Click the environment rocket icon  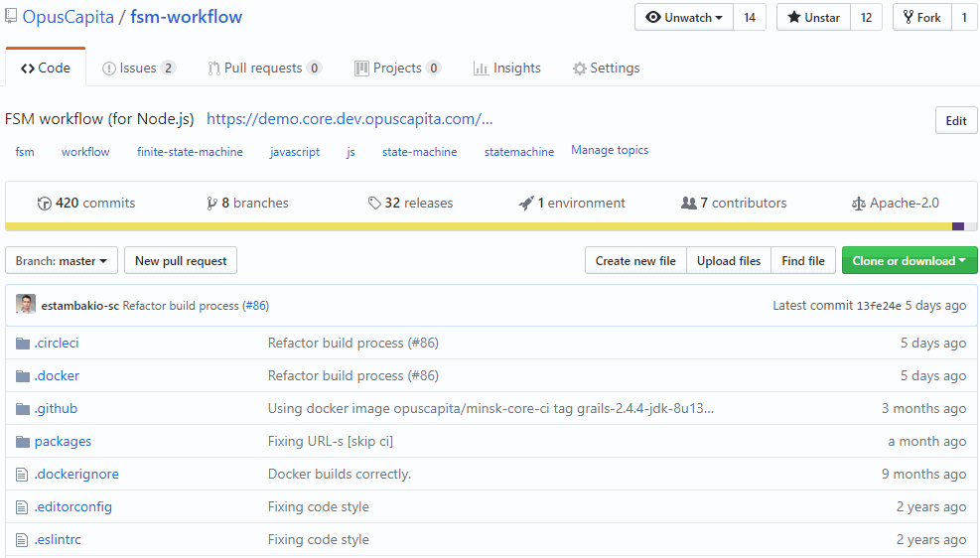pyautogui.click(x=526, y=204)
